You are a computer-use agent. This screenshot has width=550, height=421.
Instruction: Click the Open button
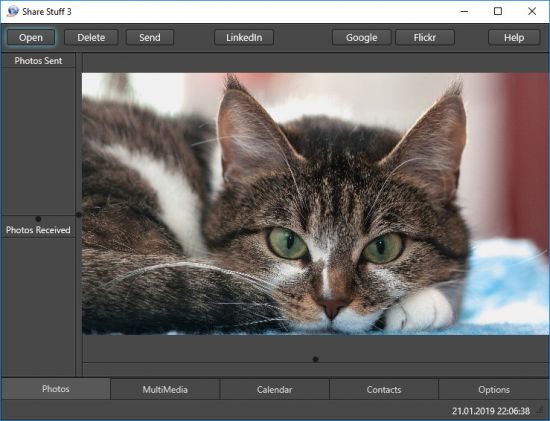point(31,38)
